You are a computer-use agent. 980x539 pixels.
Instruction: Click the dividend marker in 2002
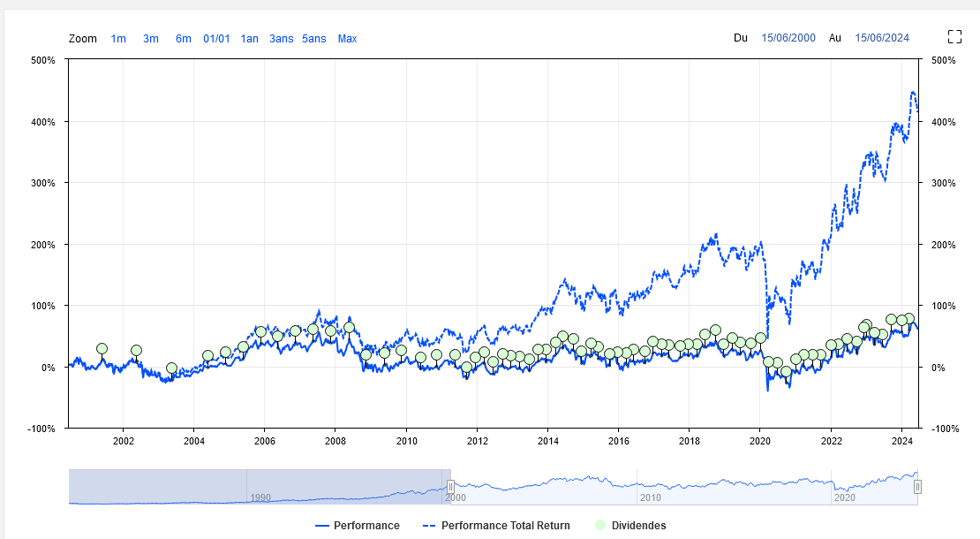tap(136, 351)
